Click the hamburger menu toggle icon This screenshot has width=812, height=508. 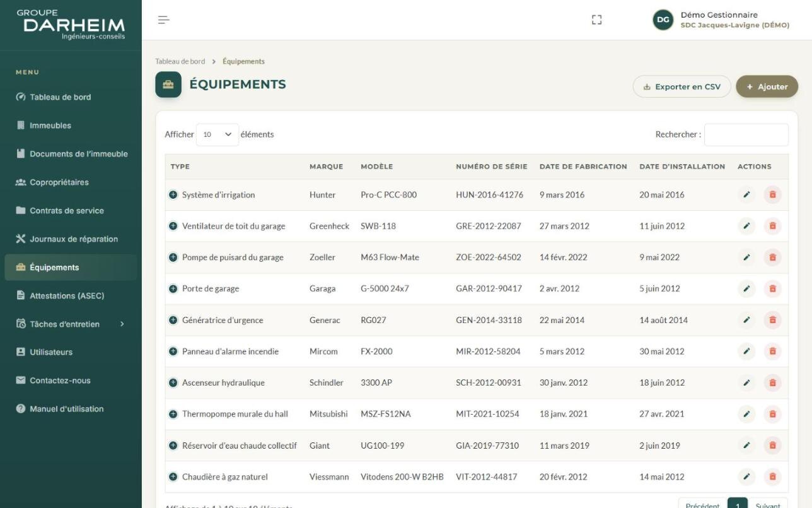click(164, 20)
